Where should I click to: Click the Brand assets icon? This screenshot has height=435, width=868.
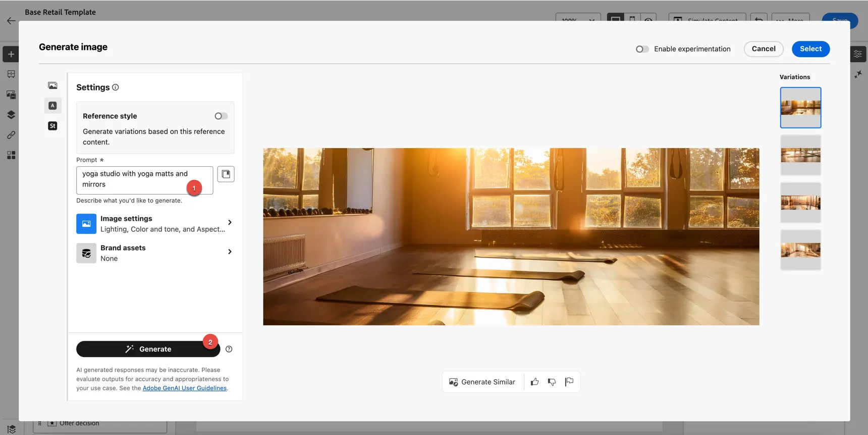pos(86,253)
